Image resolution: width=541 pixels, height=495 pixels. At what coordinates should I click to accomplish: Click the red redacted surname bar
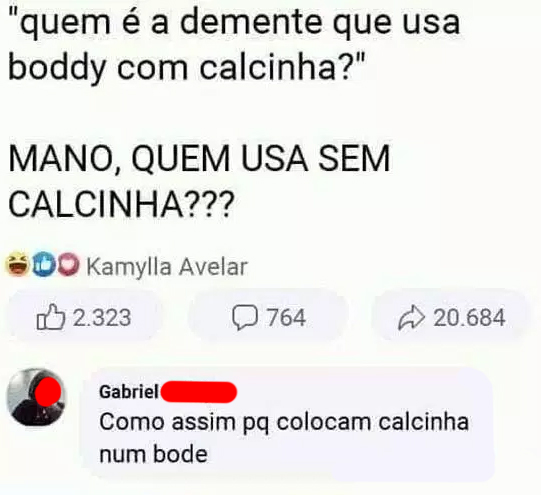(198, 392)
